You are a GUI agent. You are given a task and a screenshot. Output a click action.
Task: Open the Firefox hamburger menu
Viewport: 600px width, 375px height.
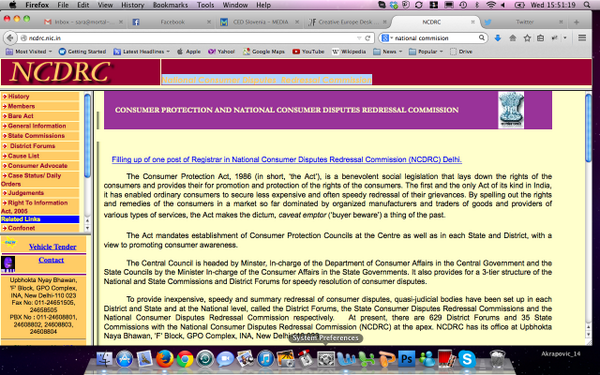coord(582,38)
